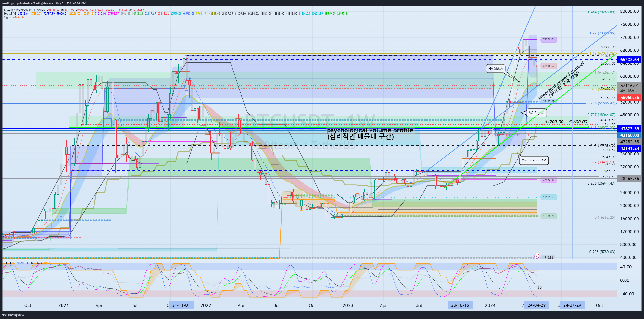The width and height of the screenshot is (644, 319).
Task: Click the green 16738.21 level tag
Action: coord(548,216)
